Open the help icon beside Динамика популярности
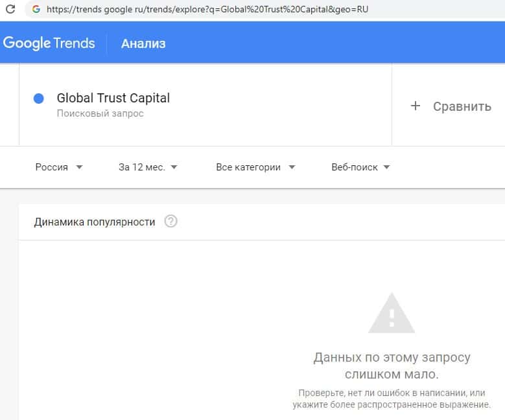505x420 pixels. tap(170, 222)
